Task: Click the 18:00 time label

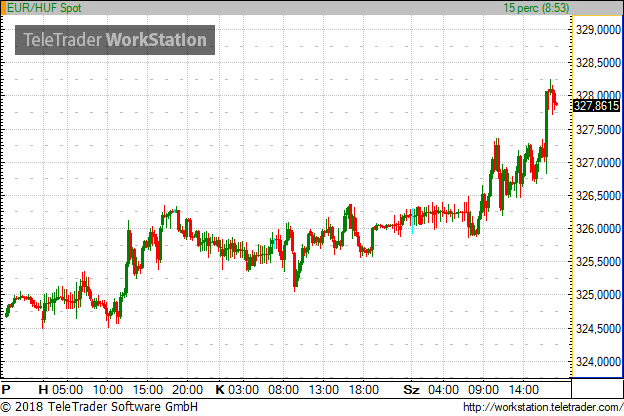Action: coord(364,389)
